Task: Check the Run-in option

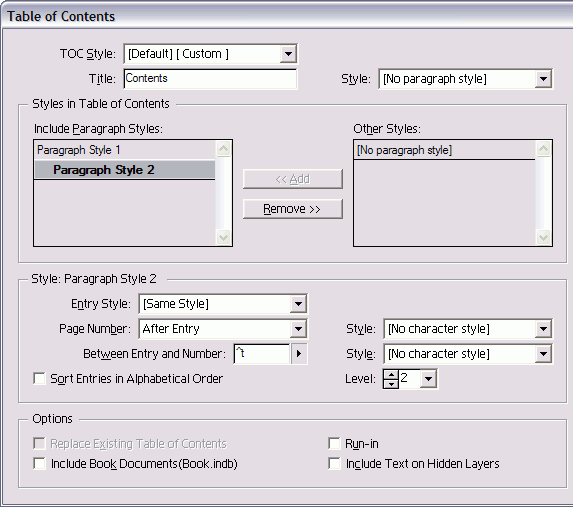Action: click(x=334, y=443)
